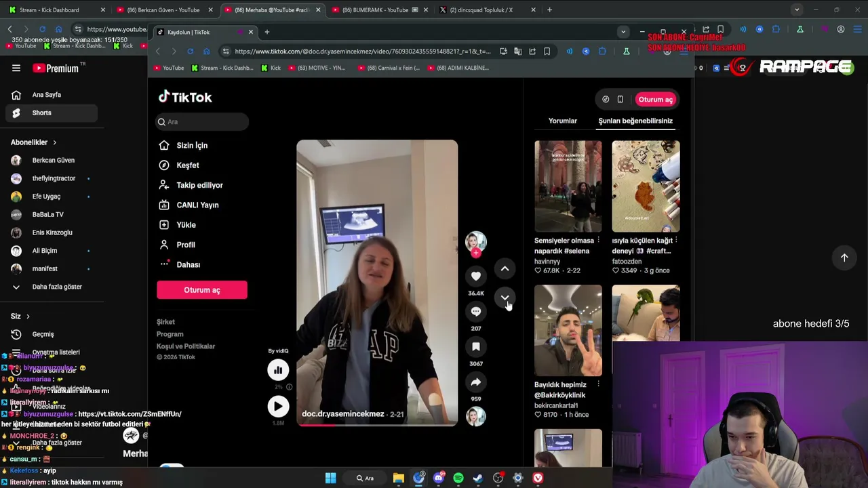Open bekircankartal1 creator link

coord(556,406)
